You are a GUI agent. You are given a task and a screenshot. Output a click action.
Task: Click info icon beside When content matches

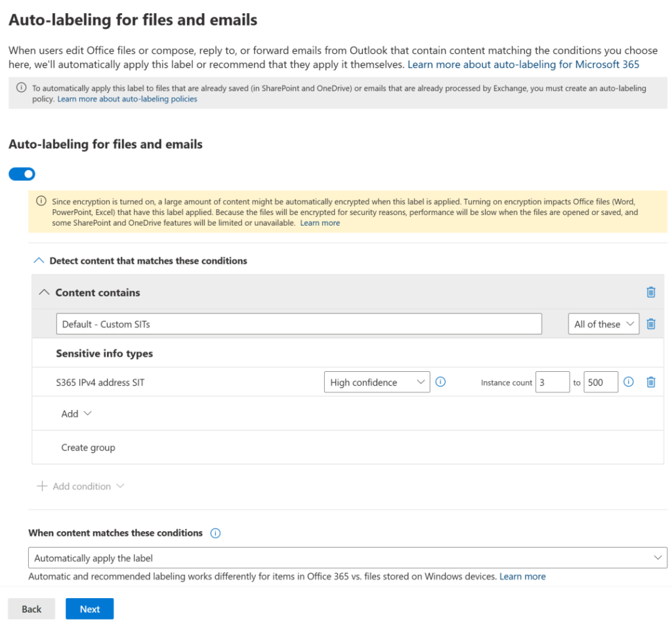(x=215, y=533)
